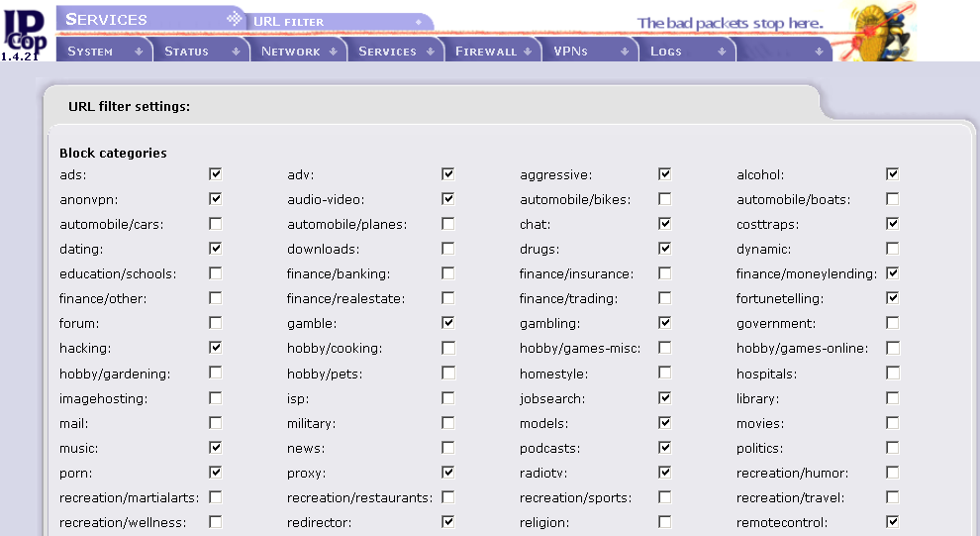
Task: Open the Status menu
Action: pos(186,52)
